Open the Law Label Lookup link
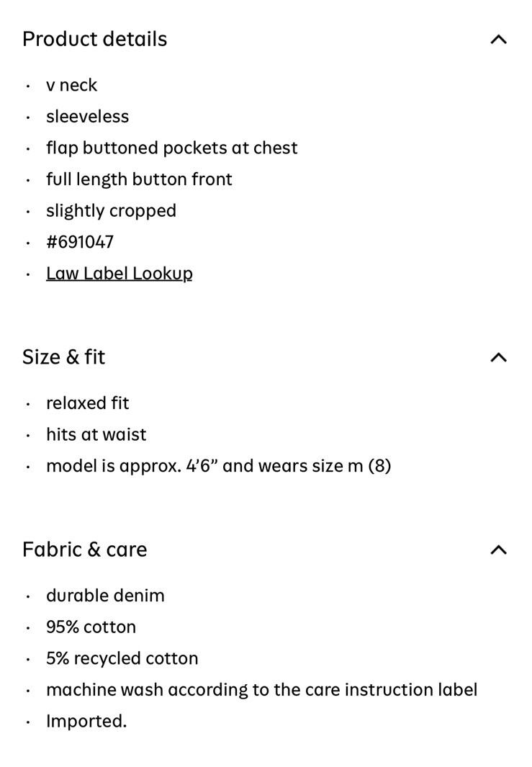The width and height of the screenshot is (532, 767). tap(120, 274)
